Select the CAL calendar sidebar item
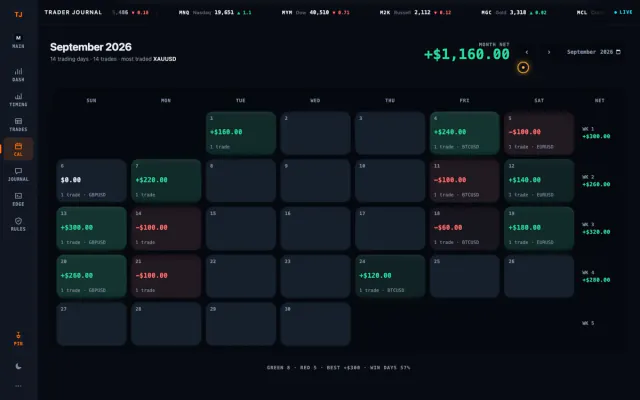Screen dimensions: 640x400 point(18,149)
